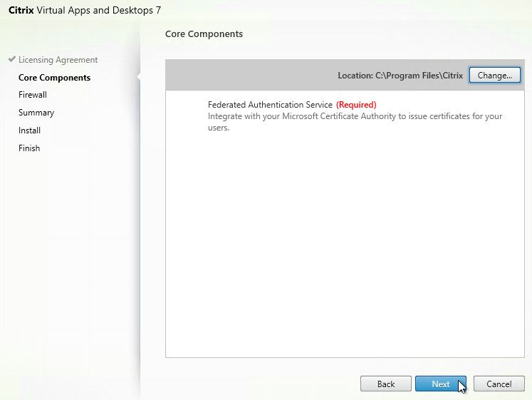Select the Core Components step in sidebar
This screenshot has height=400, width=532.
54,78
